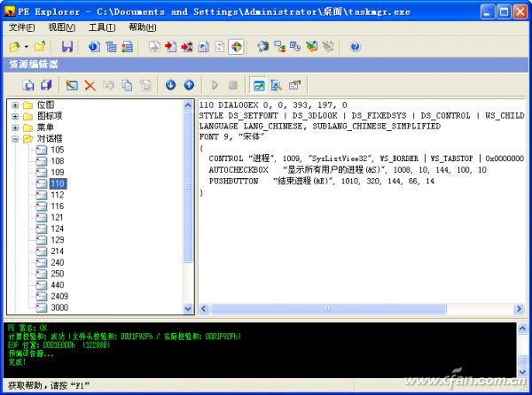Screen dimensions: 532x395
Task: Move resource up with blue up arrow
Action: point(189,85)
